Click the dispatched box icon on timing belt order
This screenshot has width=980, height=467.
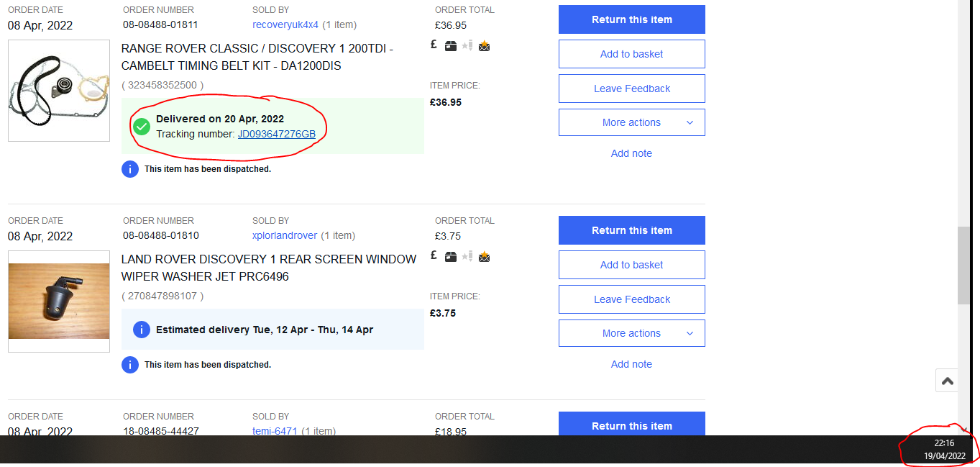[x=451, y=46]
